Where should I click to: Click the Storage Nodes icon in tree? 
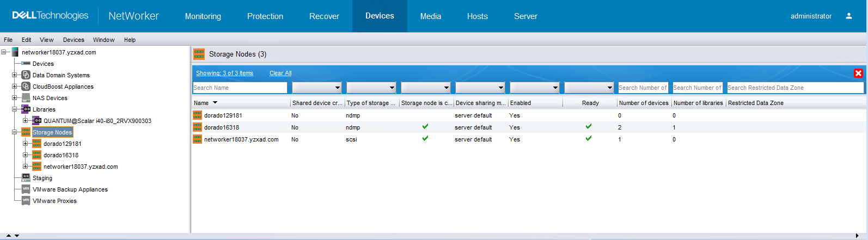coord(26,132)
